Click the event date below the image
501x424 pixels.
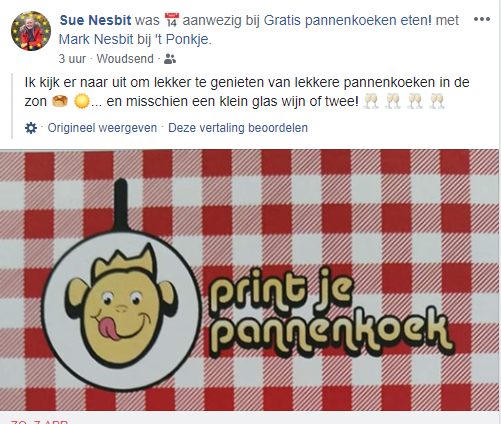point(39,422)
